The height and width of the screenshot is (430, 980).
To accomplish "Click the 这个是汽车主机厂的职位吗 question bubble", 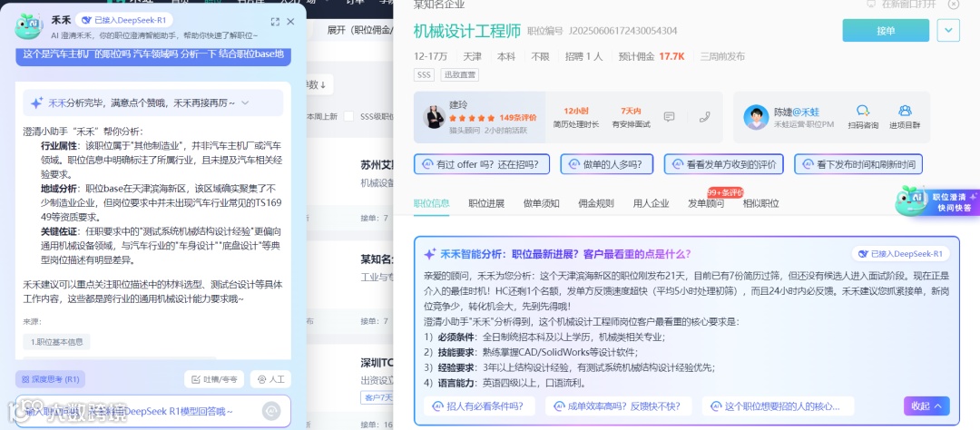I will 153,54.
